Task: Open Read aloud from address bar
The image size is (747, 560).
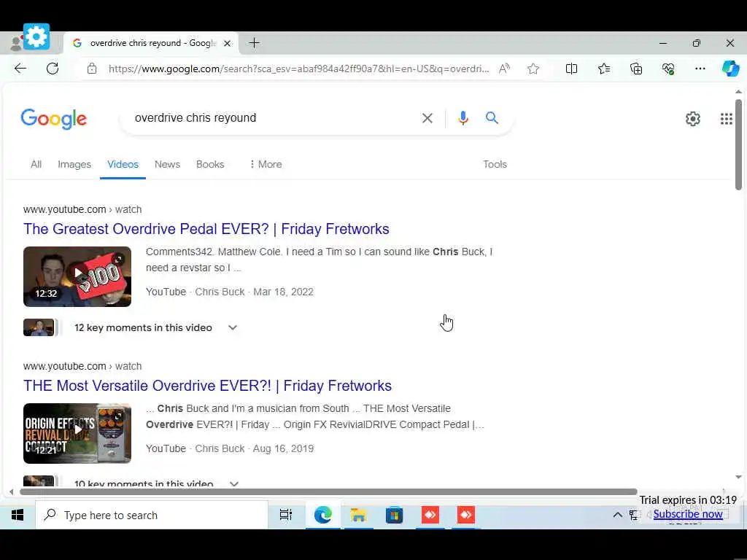Action: pyautogui.click(x=504, y=69)
